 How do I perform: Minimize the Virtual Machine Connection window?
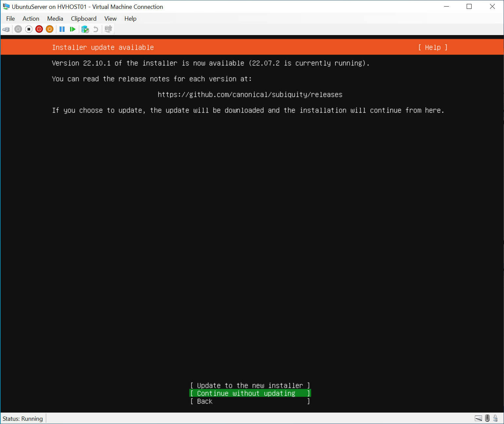(x=447, y=7)
